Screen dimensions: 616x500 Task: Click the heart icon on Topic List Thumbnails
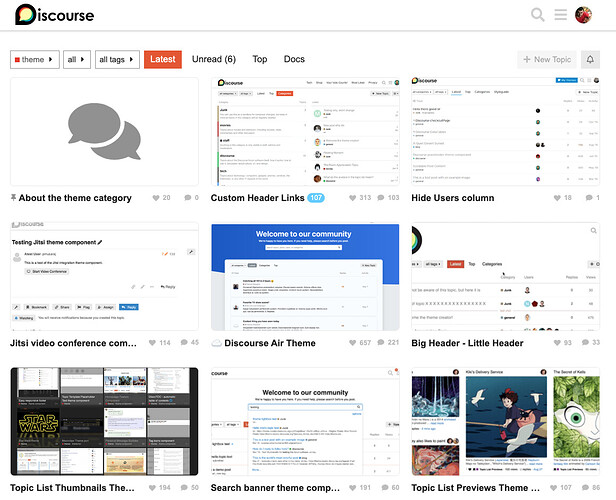(152, 488)
